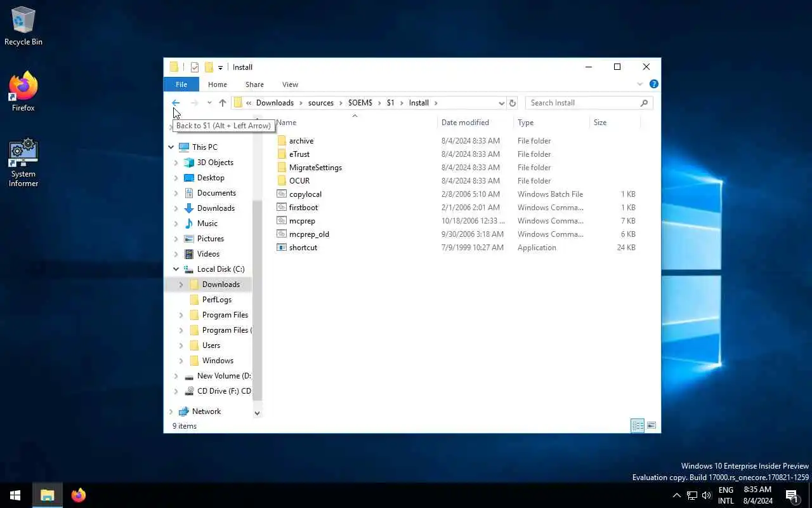Click Firefox in the taskbar

78,495
